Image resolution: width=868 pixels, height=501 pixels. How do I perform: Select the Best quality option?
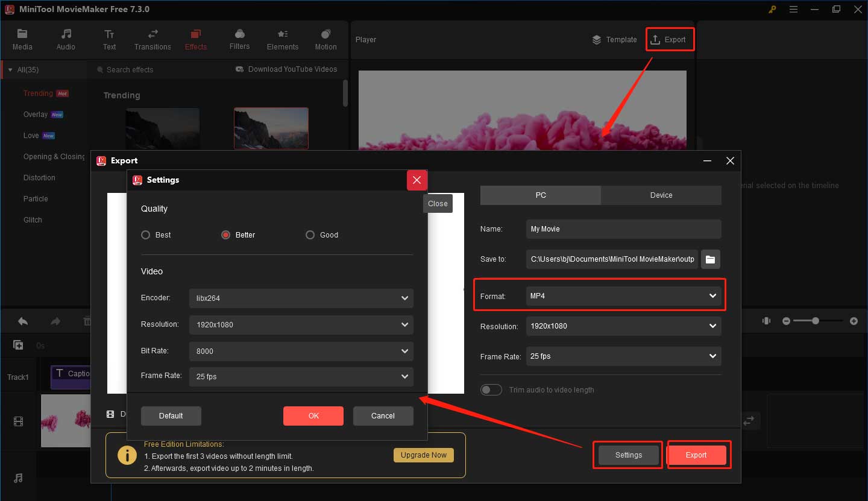click(x=156, y=235)
